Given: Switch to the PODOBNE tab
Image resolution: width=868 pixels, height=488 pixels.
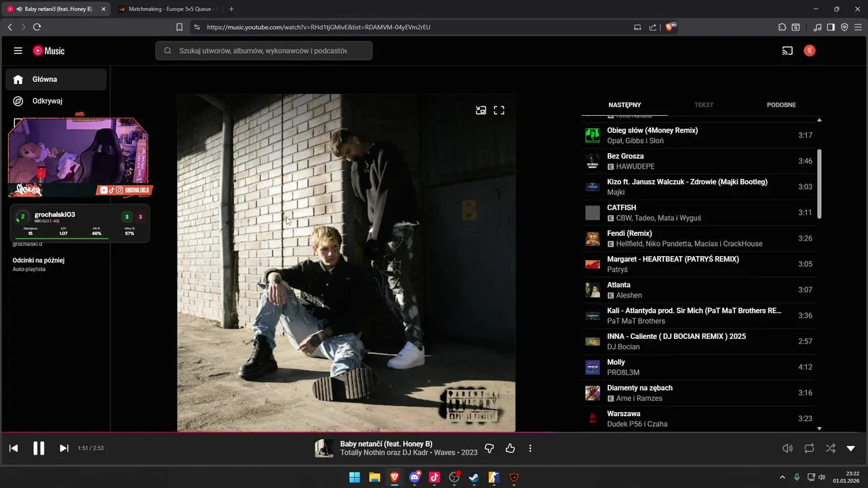Looking at the screenshot, I should click(781, 105).
